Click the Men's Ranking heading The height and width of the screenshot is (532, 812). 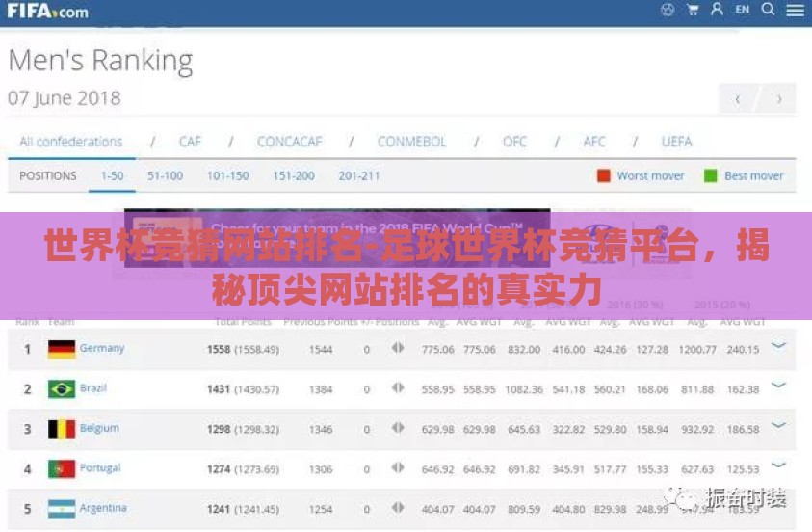(101, 61)
